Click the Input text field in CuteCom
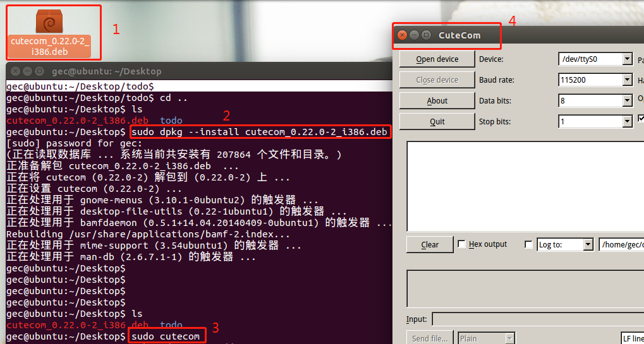This screenshot has width=644, height=344. [x=538, y=319]
